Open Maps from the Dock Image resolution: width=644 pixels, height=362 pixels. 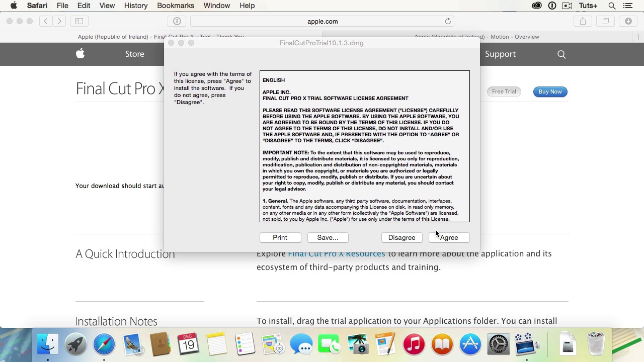273,344
